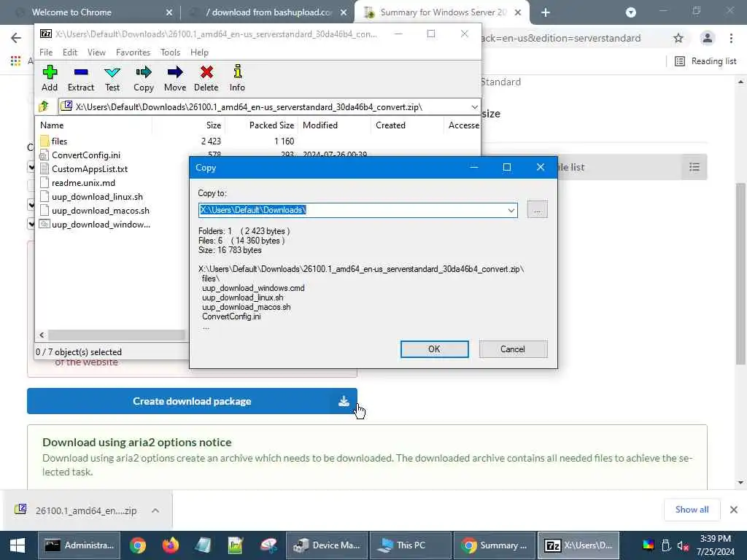This screenshot has height=560, width=747.
Task: Open Chrome tab search dropdown arrow
Action: (x=631, y=12)
